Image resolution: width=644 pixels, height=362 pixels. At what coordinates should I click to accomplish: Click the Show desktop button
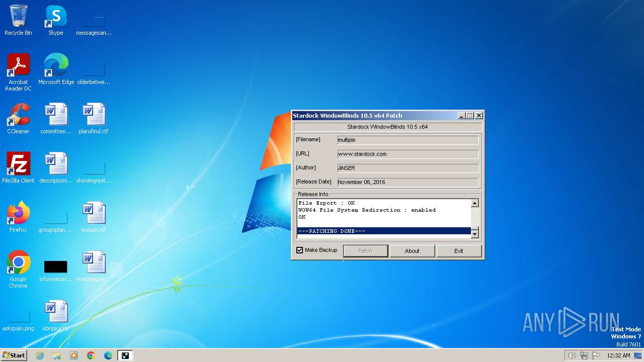(638, 355)
